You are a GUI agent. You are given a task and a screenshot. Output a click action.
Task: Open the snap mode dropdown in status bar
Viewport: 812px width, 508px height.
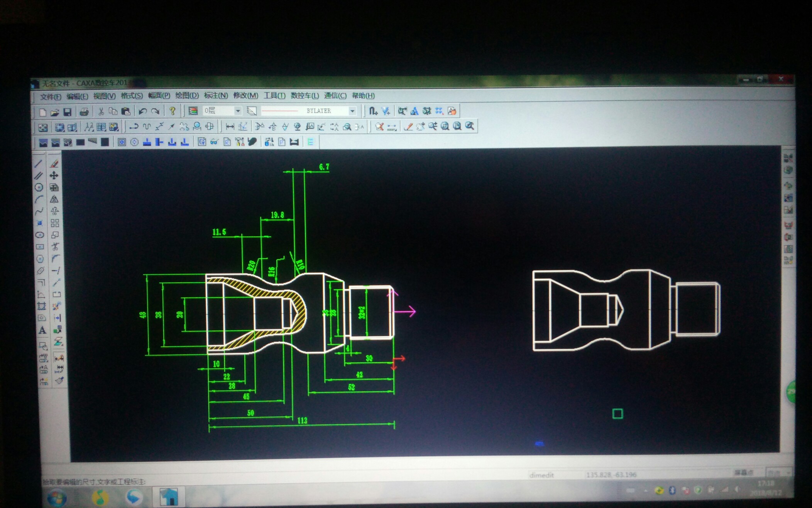pyautogui.click(x=778, y=473)
